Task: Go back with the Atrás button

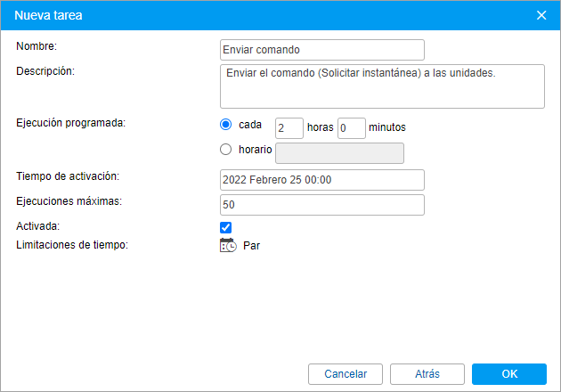Action: (427, 373)
